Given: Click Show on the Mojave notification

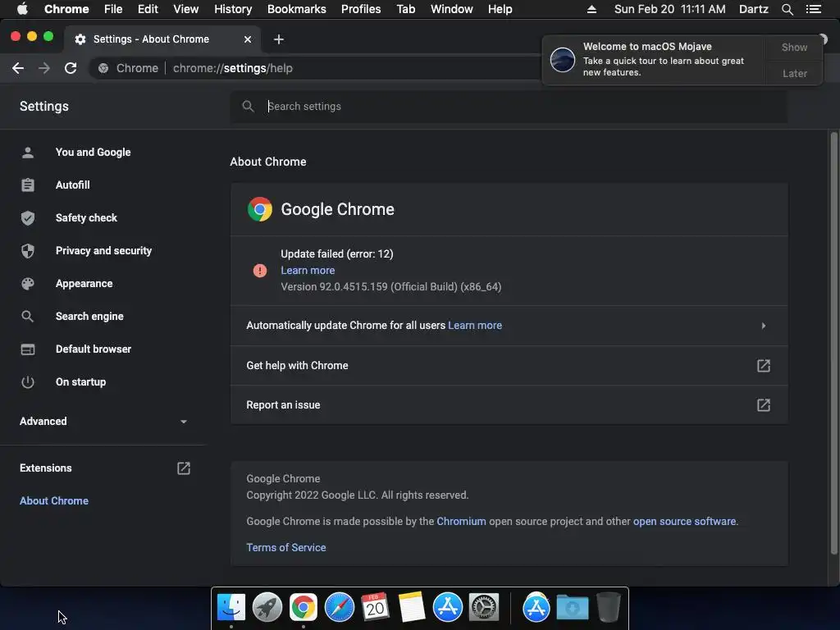Looking at the screenshot, I should click(x=794, y=48).
